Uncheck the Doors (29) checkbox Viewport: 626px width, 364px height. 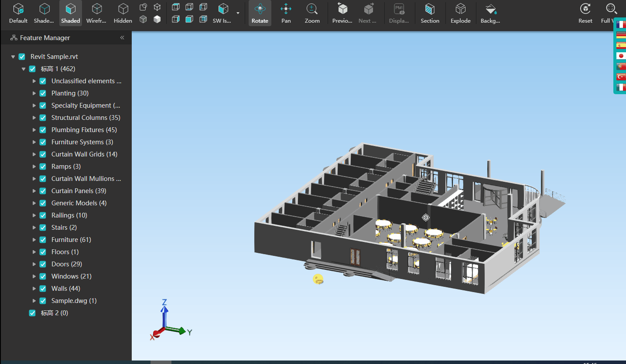point(43,264)
